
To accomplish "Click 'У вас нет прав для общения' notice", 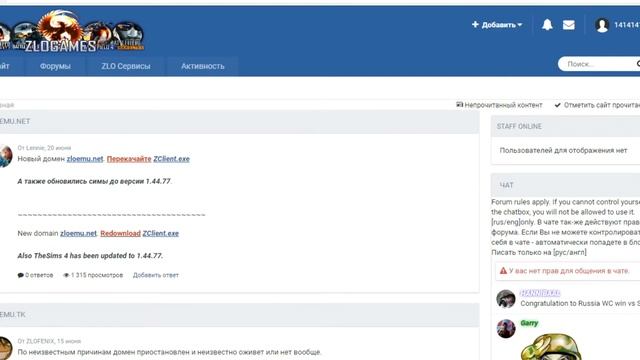I will pos(569,271).
